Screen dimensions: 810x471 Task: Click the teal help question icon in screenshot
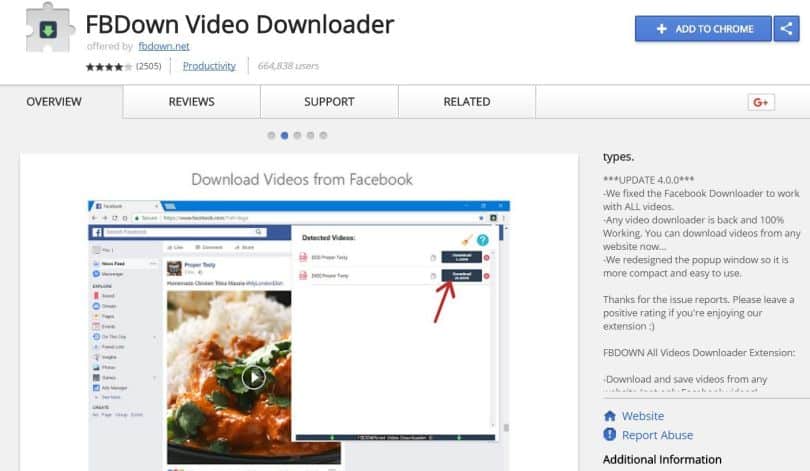[482, 240]
